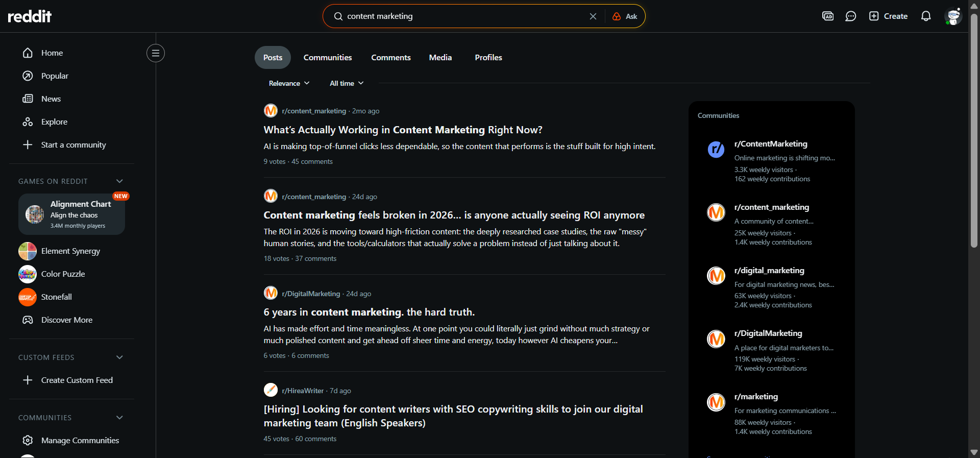Open post What's Actually Working in Content Marketing

pyautogui.click(x=403, y=130)
